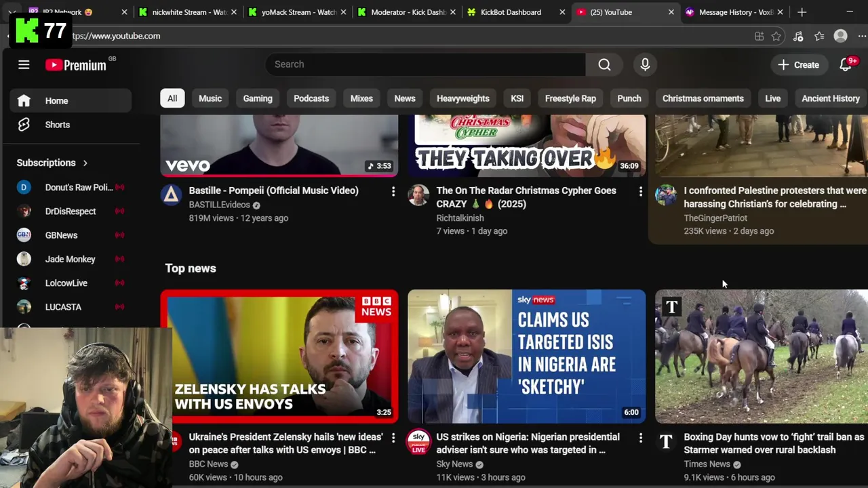Select the Podcasts filter chip
Image resolution: width=868 pixels, height=488 pixels.
point(311,98)
